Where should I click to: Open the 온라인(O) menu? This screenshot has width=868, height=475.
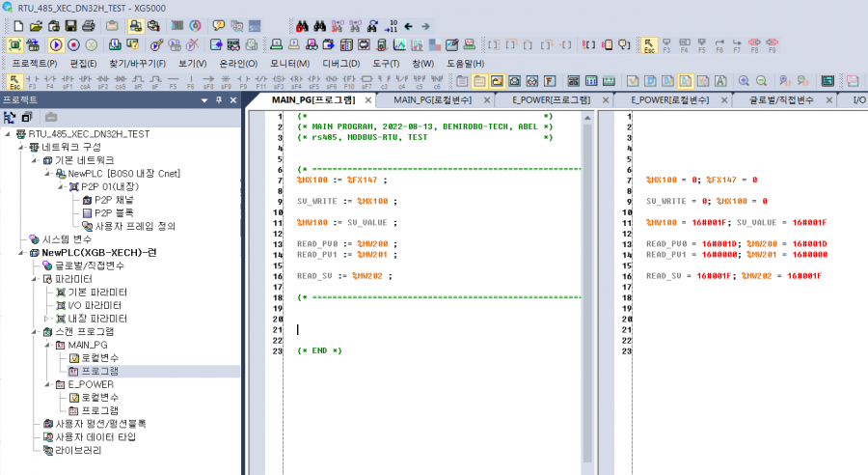(x=238, y=63)
